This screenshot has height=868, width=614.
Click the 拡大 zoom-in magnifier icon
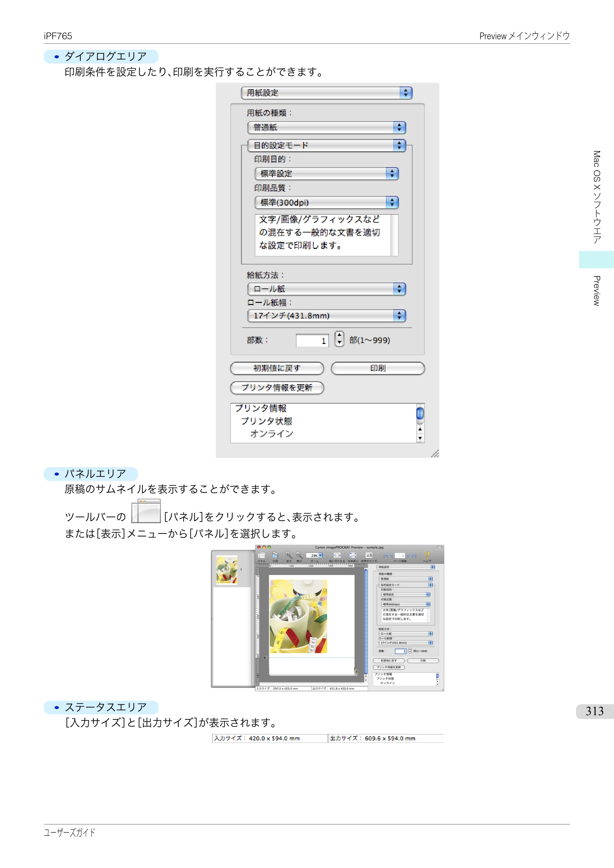(x=289, y=555)
